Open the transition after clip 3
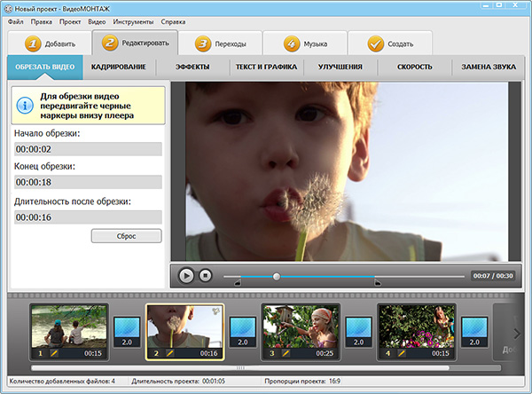The image size is (532, 394). (x=358, y=332)
